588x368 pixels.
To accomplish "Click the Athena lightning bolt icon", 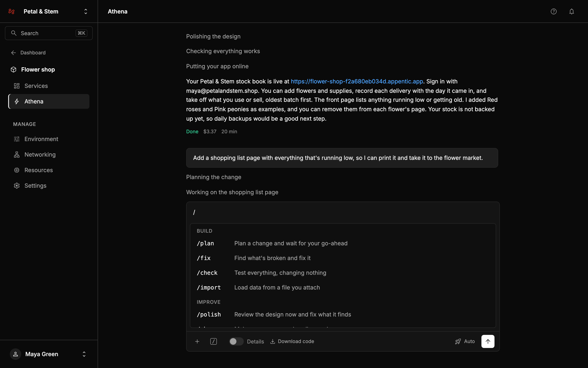I will pos(17,101).
